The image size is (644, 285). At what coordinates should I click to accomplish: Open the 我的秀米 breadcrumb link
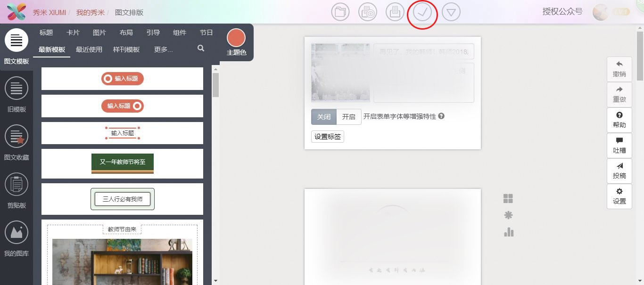pos(91,12)
